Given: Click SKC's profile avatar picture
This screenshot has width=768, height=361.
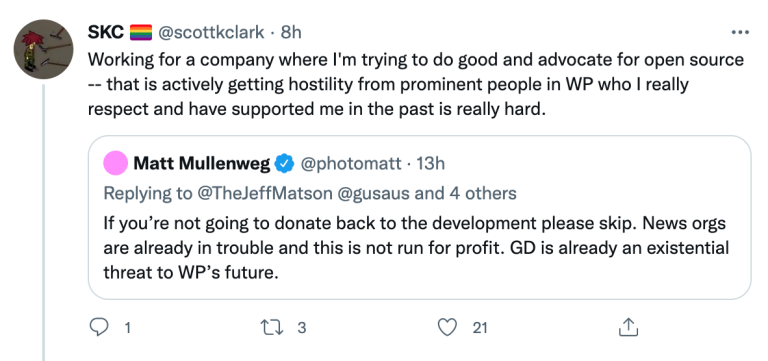Looking at the screenshot, I should coord(44,49).
